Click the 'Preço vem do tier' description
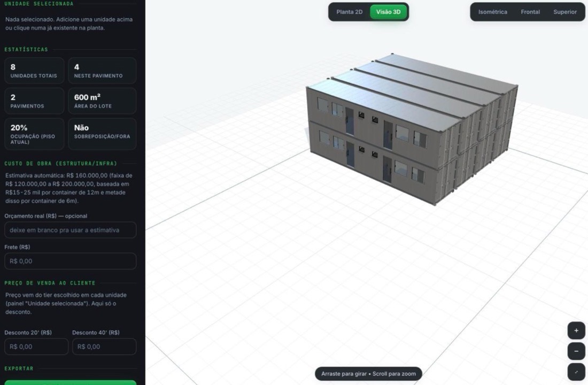This screenshot has height=385, width=588. pos(66,304)
